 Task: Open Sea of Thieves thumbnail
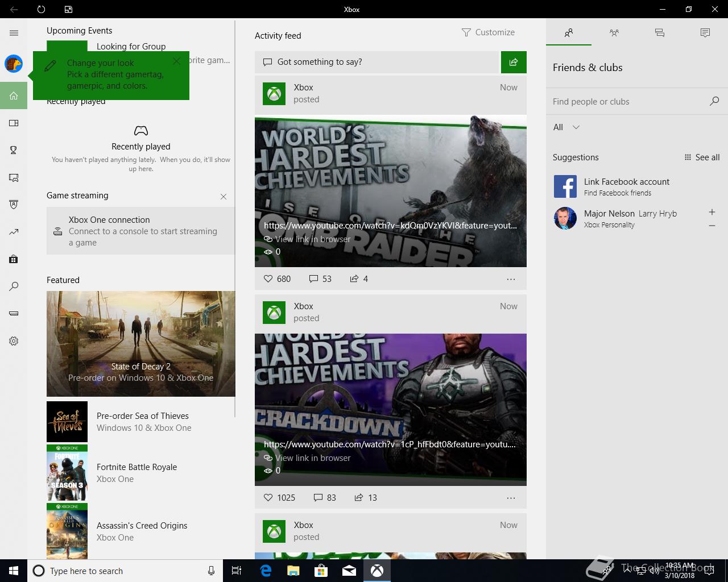tap(67, 422)
